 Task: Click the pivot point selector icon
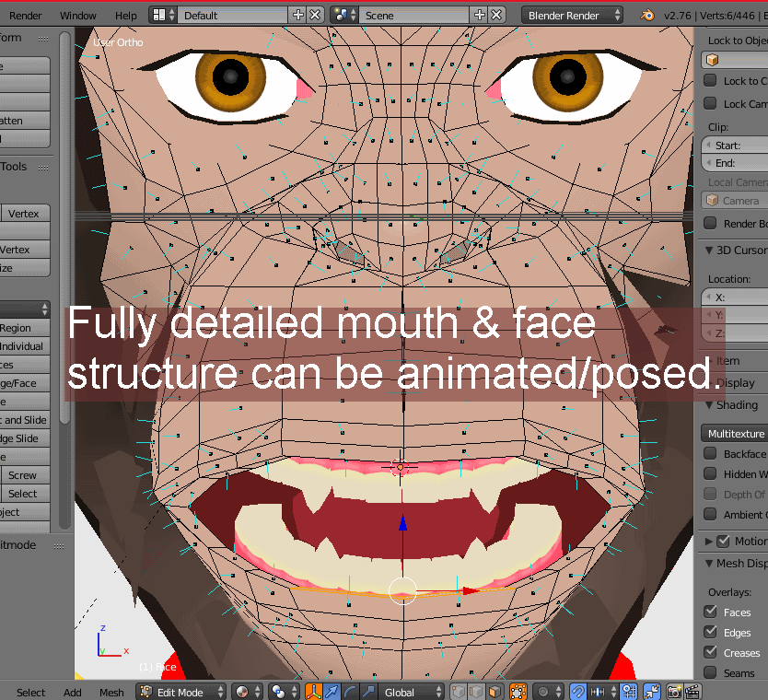[281, 692]
